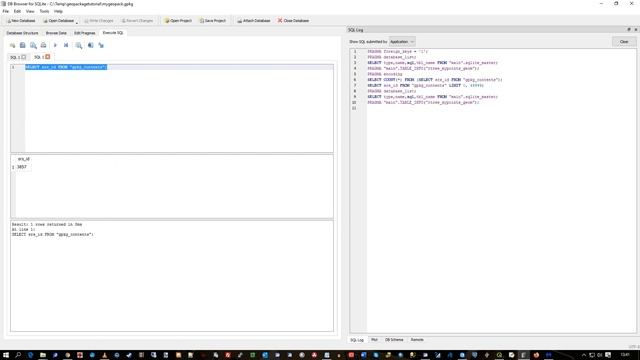Click the Open Project button
Image resolution: width=640 pixels, height=360 pixels.
pyautogui.click(x=178, y=20)
